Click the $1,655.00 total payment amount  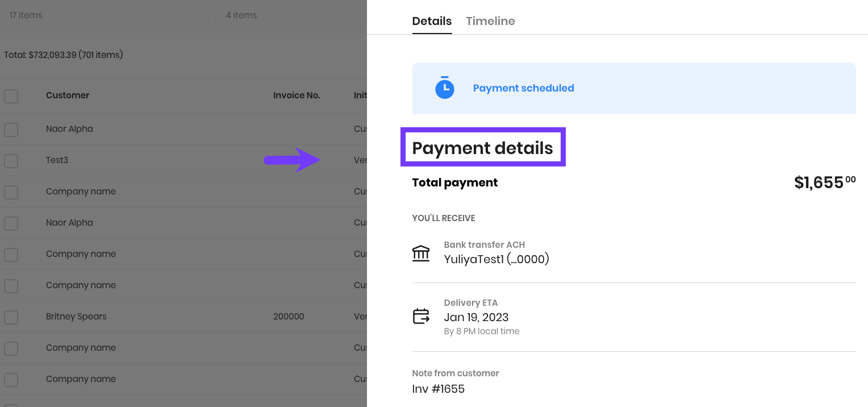pyautogui.click(x=825, y=182)
